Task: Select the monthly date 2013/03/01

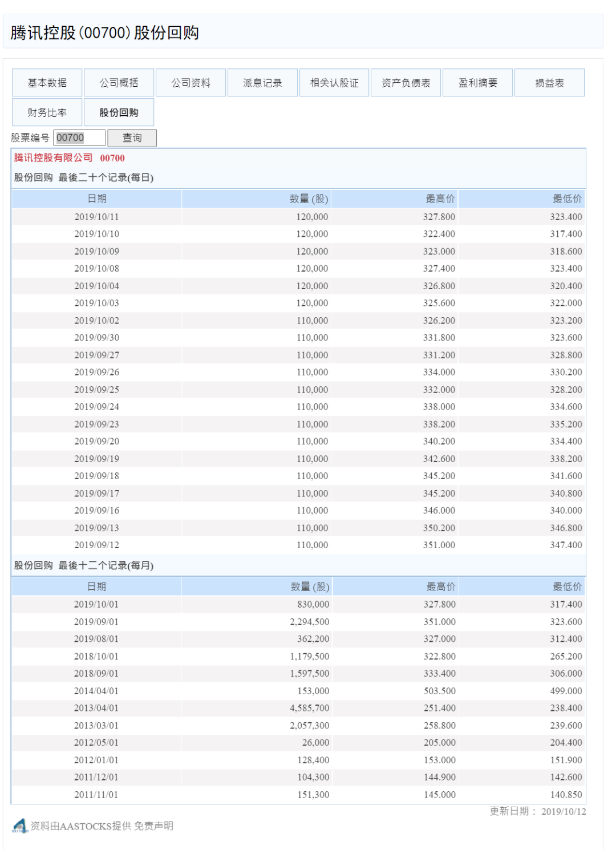Action: [96, 726]
